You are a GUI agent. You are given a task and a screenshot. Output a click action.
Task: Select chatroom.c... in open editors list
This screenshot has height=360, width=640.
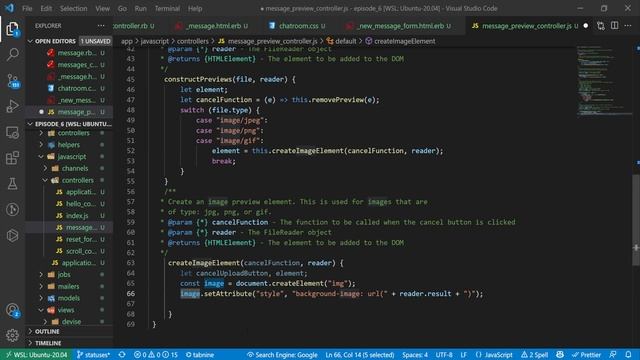(x=69, y=88)
